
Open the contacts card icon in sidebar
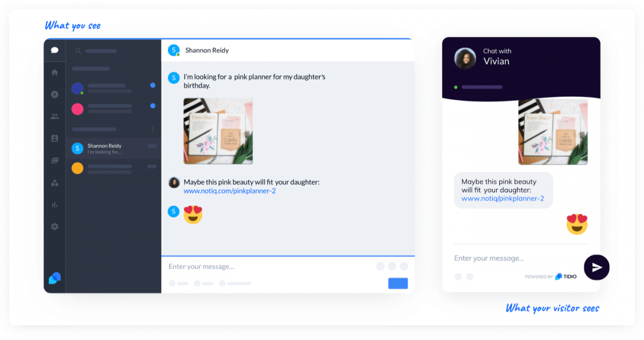point(55,138)
